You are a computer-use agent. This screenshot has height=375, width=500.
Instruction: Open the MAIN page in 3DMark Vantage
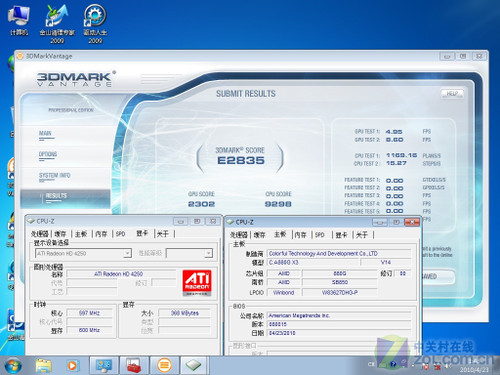click(x=46, y=134)
